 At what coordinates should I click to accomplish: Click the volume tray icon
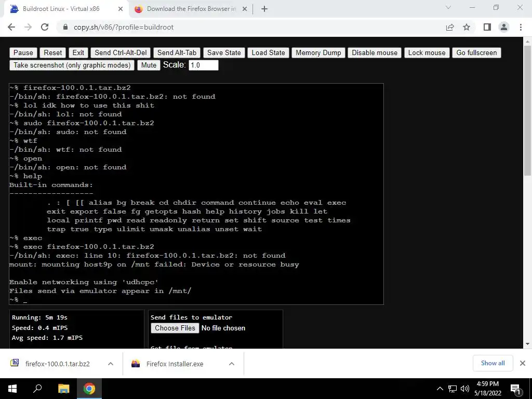(465, 389)
